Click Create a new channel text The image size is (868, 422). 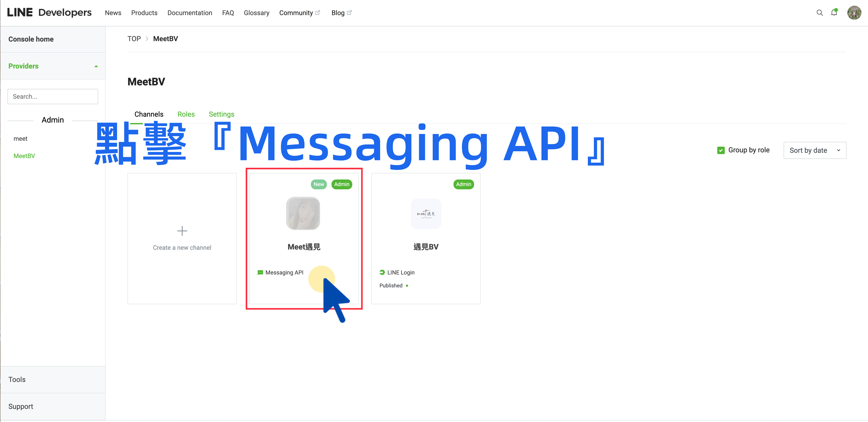pos(182,248)
